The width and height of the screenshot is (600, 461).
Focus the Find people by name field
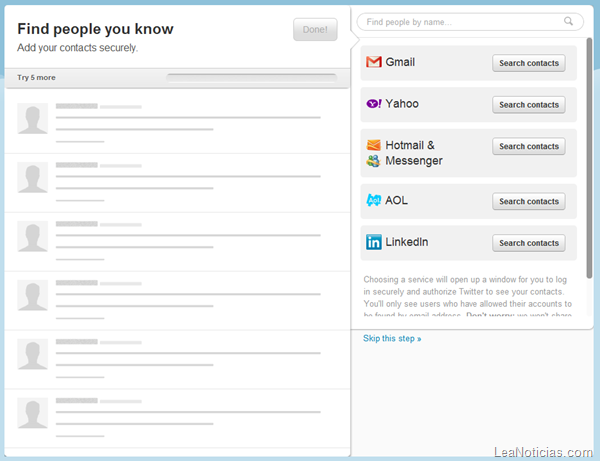[470, 22]
